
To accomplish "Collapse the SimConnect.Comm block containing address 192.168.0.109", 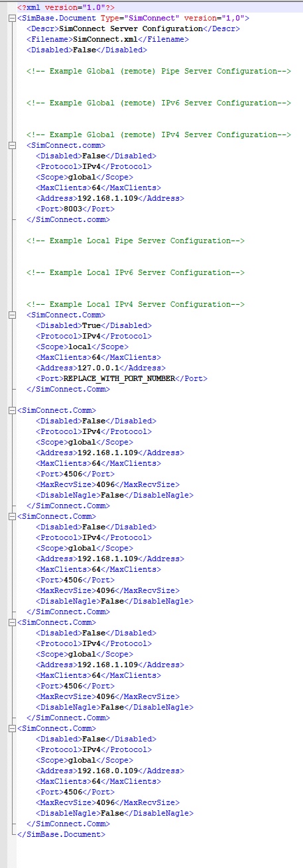I will 13,728.
